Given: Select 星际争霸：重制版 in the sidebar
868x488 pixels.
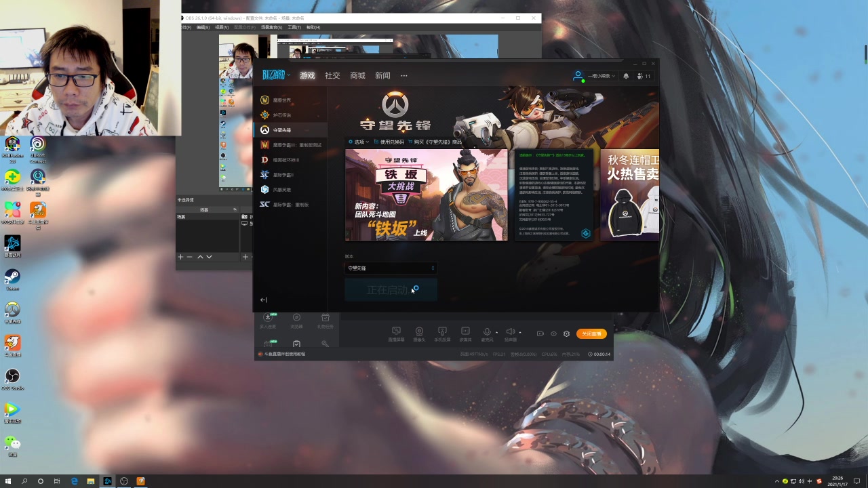Looking at the screenshot, I should click(x=290, y=205).
